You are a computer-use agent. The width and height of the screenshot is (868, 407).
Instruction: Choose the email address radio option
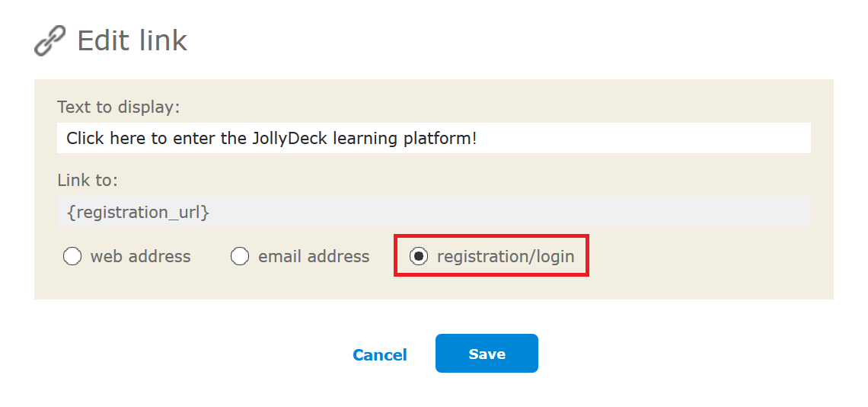click(x=240, y=257)
